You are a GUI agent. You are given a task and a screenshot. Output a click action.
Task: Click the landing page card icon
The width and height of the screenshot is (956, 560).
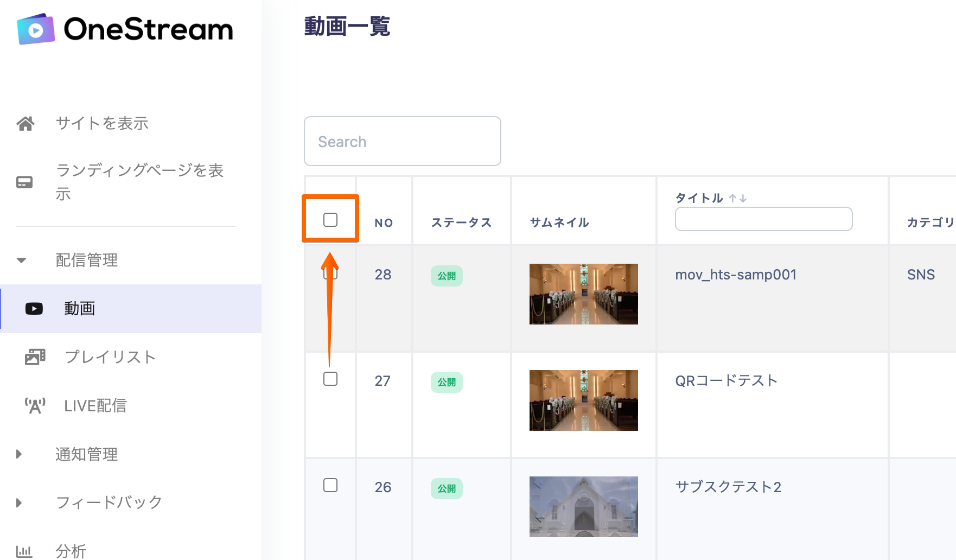(24, 182)
